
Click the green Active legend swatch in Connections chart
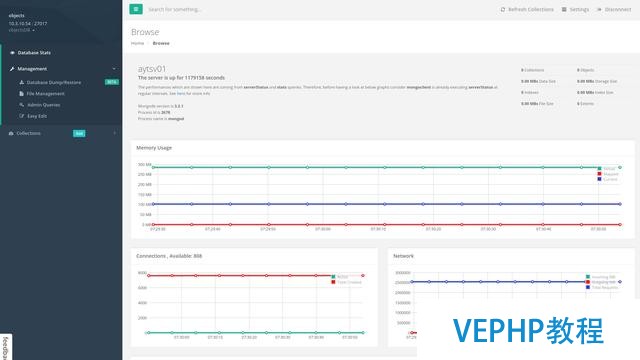333,277
